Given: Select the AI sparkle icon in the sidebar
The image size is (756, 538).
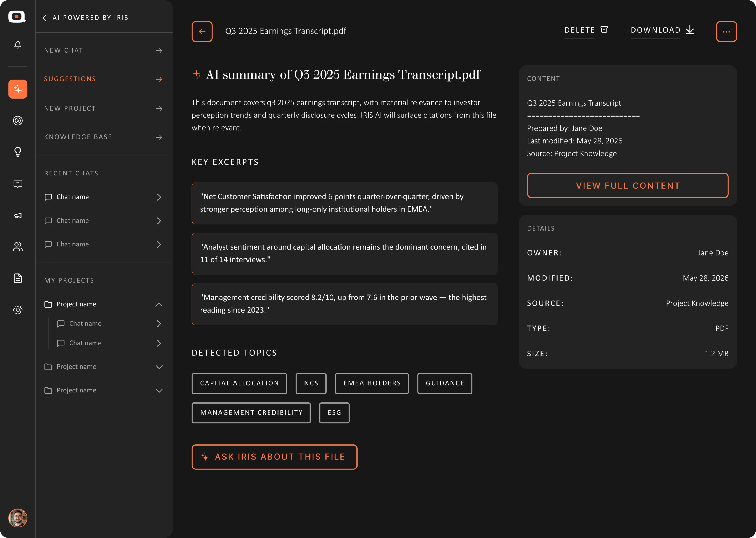Looking at the screenshot, I should [18, 89].
